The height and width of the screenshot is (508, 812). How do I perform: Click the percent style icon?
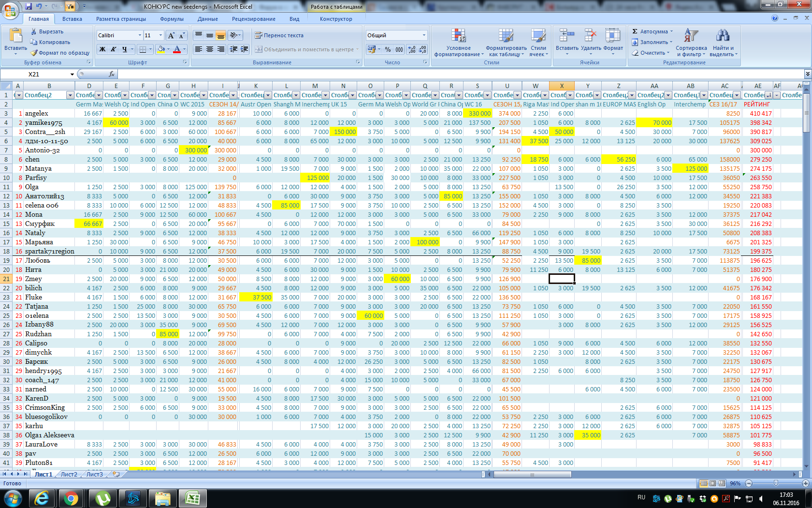pos(388,49)
